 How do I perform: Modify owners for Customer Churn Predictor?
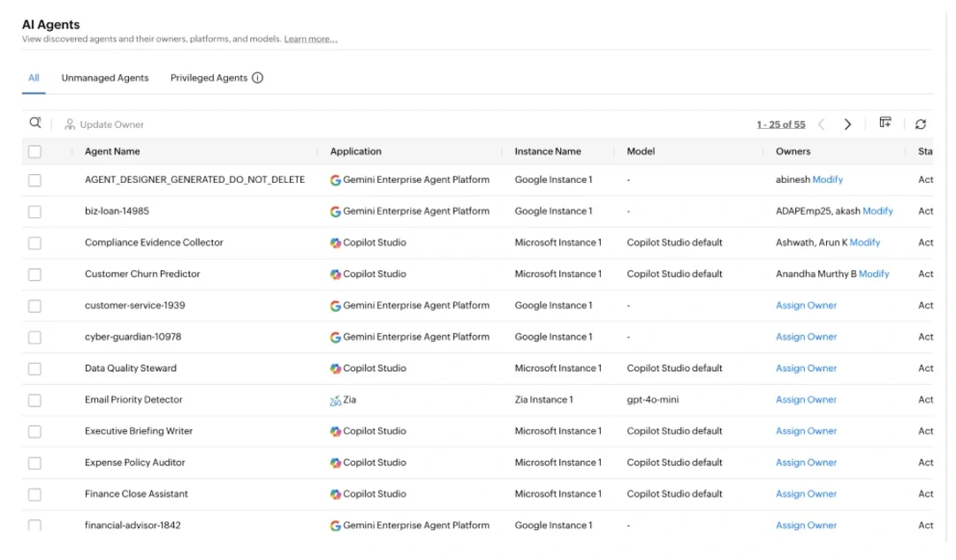pyautogui.click(x=874, y=274)
